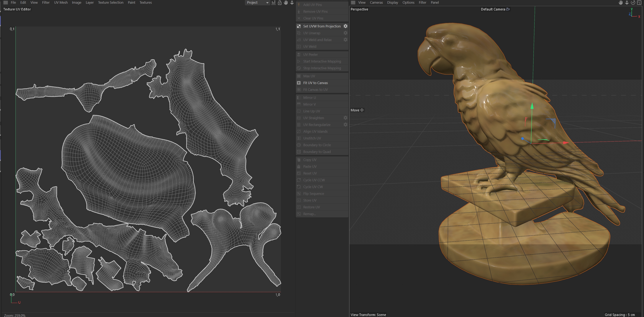Click the UV editor histogram bars icon
Viewport: 644px width, 317px height.
point(273,2)
